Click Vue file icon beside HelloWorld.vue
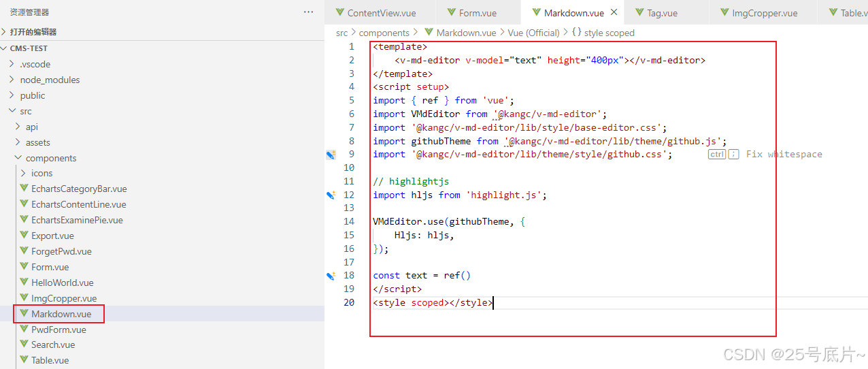This screenshot has height=369, width=868. click(x=24, y=283)
